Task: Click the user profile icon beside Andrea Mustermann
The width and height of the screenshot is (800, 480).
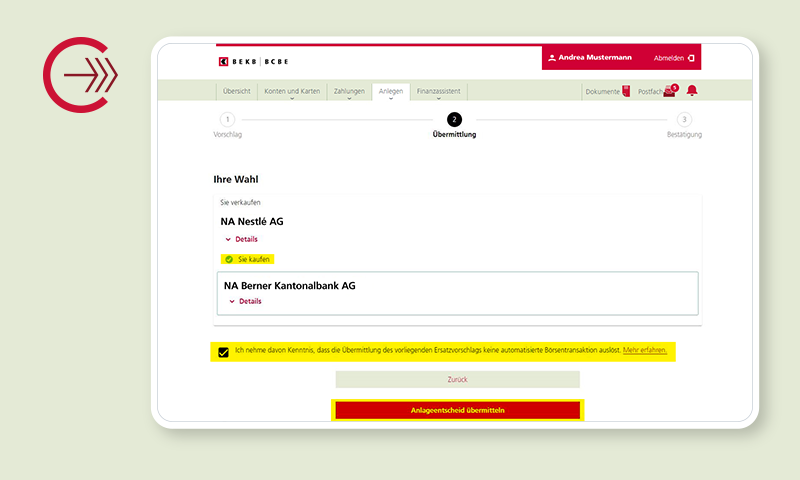Action: (551, 58)
